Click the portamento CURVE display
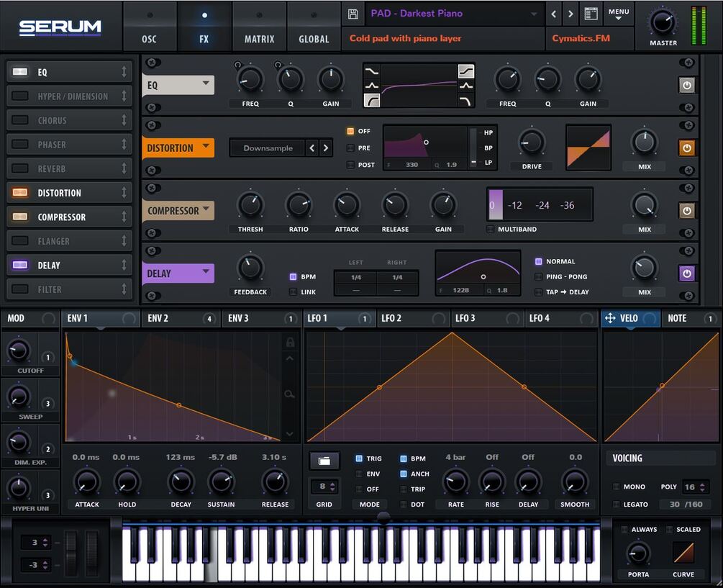The image size is (723, 588). pos(683,553)
